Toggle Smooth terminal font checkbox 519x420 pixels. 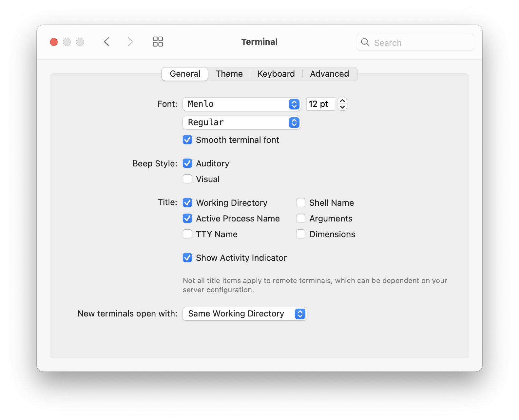(x=187, y=140)
